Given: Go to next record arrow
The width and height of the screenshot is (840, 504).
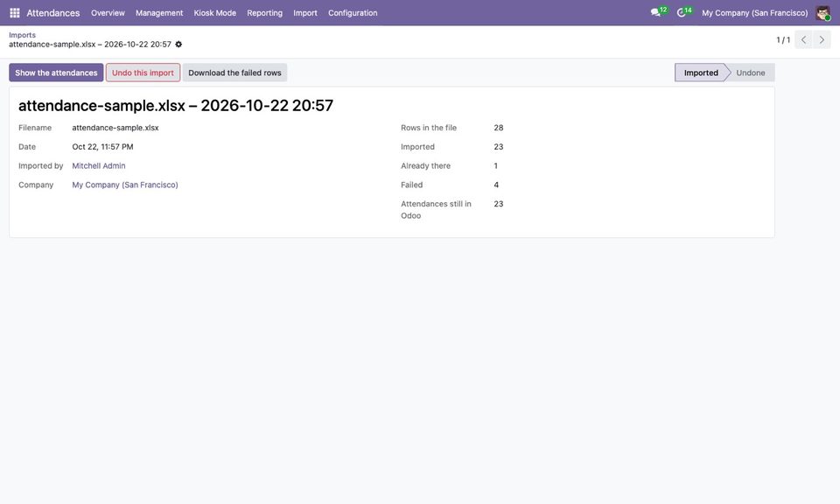Looking at the screenshot, I should 822,39.
